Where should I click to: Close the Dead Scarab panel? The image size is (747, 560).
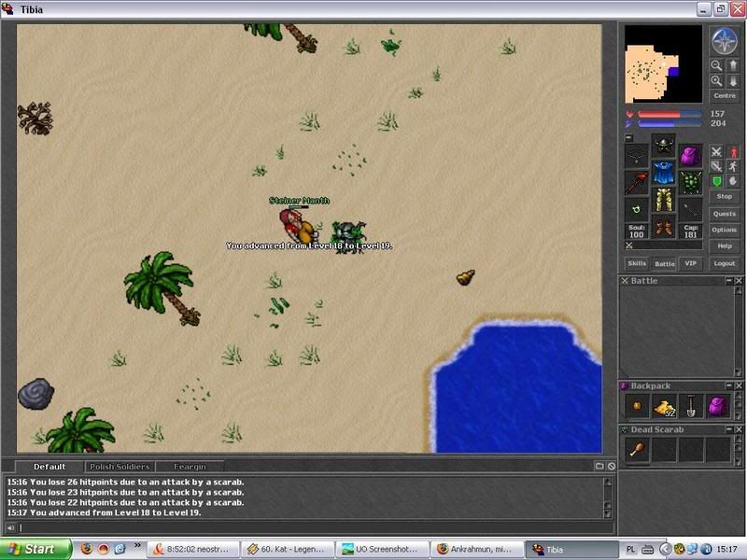(x=739, y=429)
